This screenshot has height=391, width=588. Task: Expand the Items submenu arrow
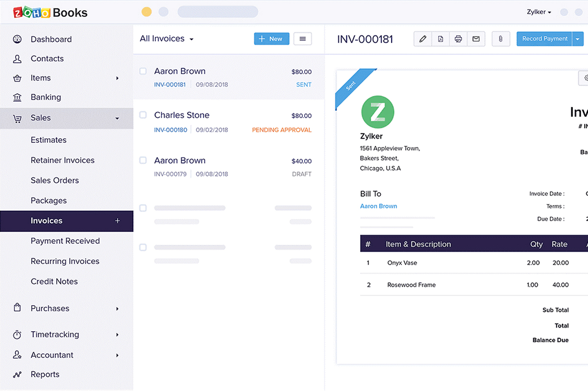117,78
